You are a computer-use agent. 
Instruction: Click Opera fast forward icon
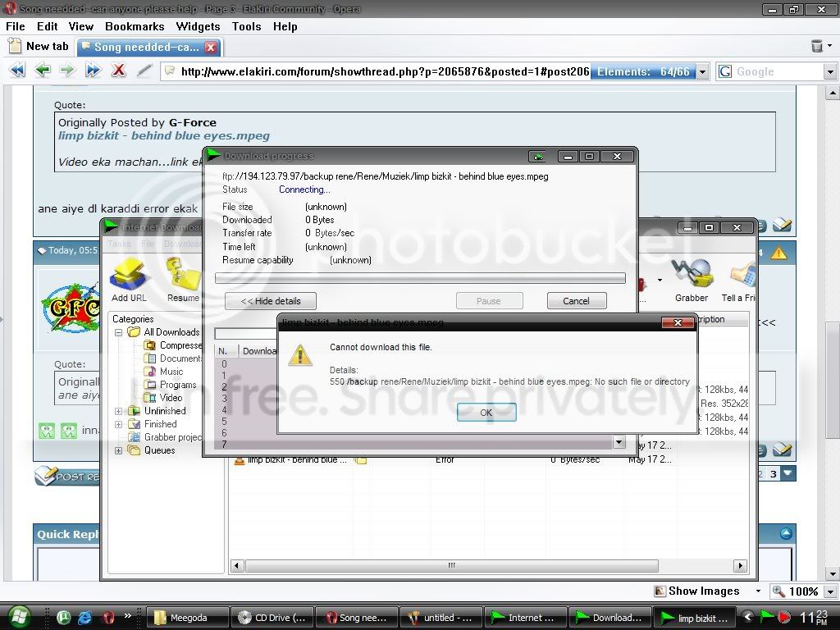[x=94, y=71]
